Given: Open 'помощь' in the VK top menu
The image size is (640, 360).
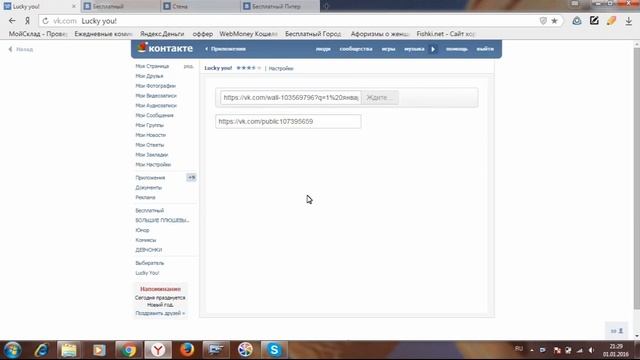Looking at the screenshot, I should pyautogui.click(x=456, y=49).
